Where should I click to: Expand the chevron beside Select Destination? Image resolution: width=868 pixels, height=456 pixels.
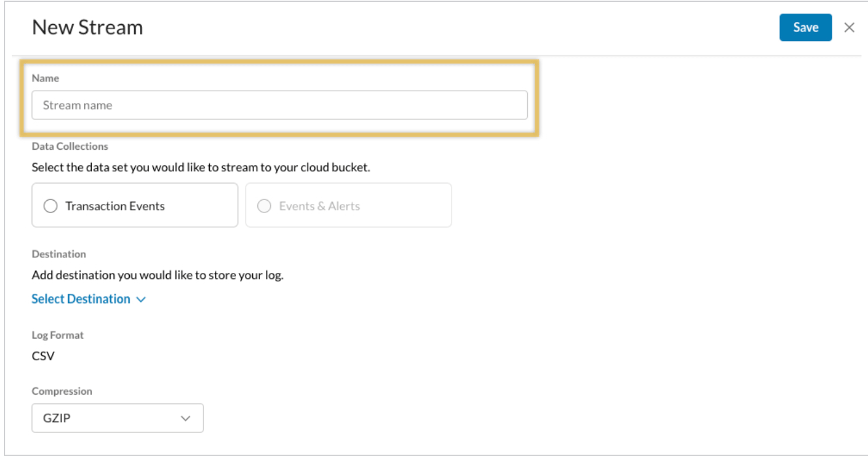tap(141, 300)
